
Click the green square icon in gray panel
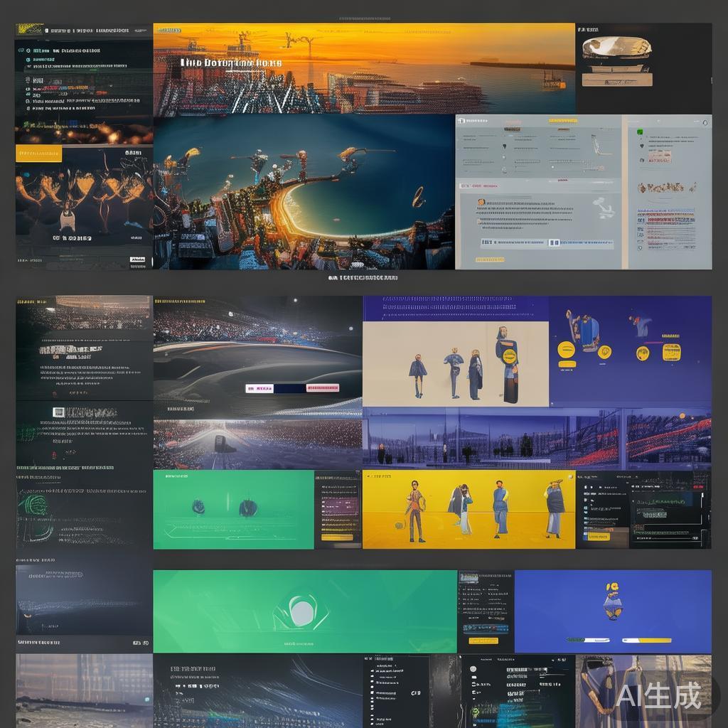tap(641, 132)
